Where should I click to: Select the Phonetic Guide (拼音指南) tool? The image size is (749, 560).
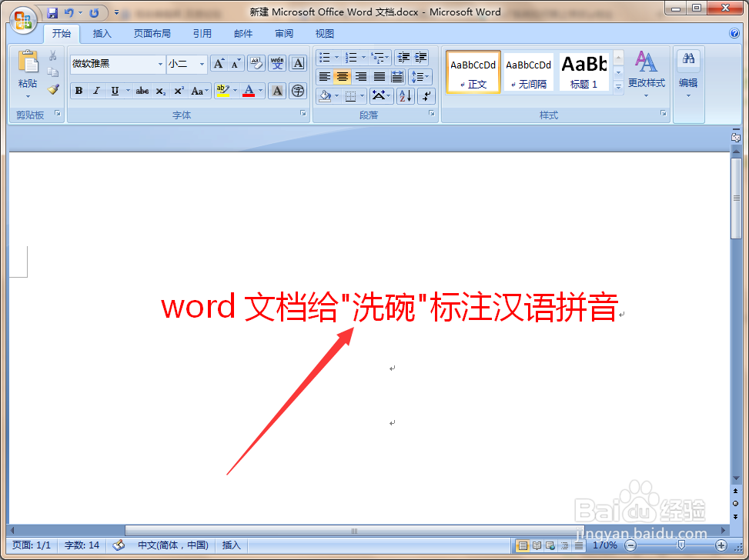tap(276, 63)
